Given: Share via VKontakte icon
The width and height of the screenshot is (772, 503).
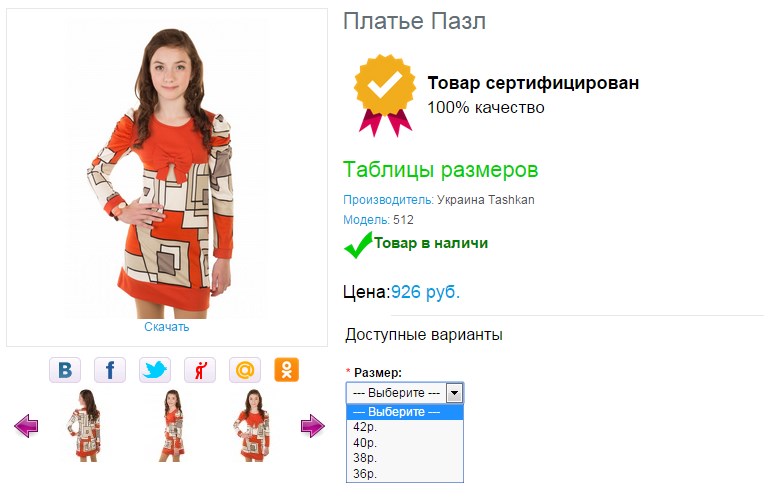Looking at the screenshot, I should [x=65, y=370].
